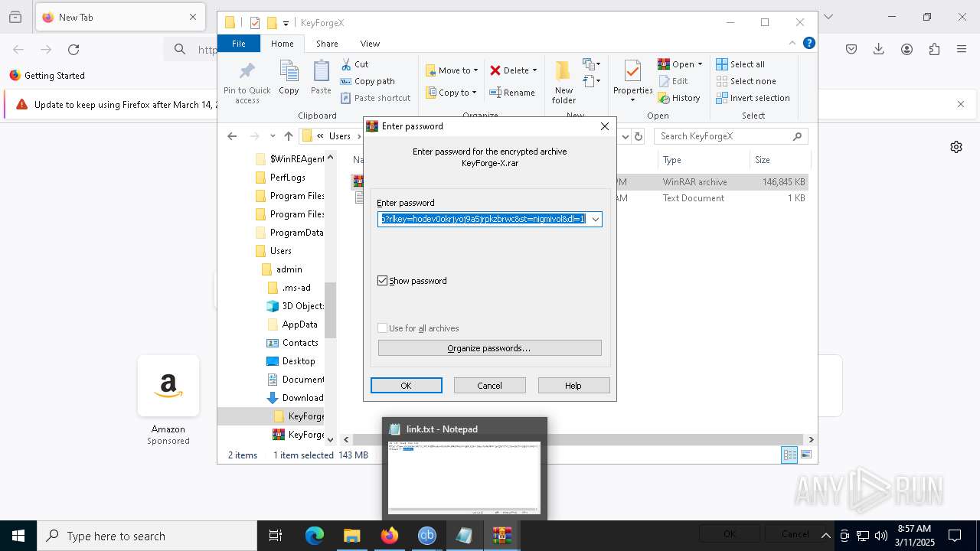Switch to the Share ribbon tab
980x551 pixels.
pyautogui.click(x=327, y=44)
